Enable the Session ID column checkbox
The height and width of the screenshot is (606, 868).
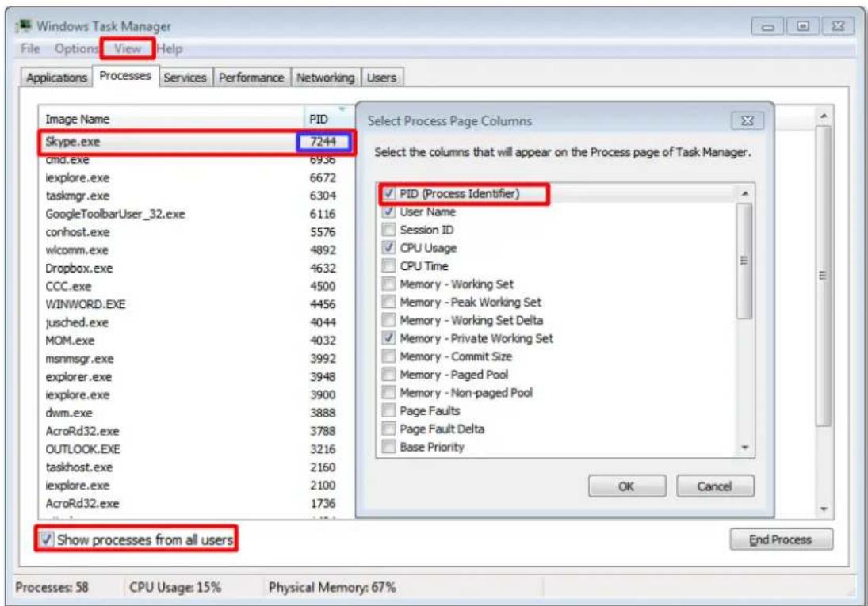click(x=389, y=230)
